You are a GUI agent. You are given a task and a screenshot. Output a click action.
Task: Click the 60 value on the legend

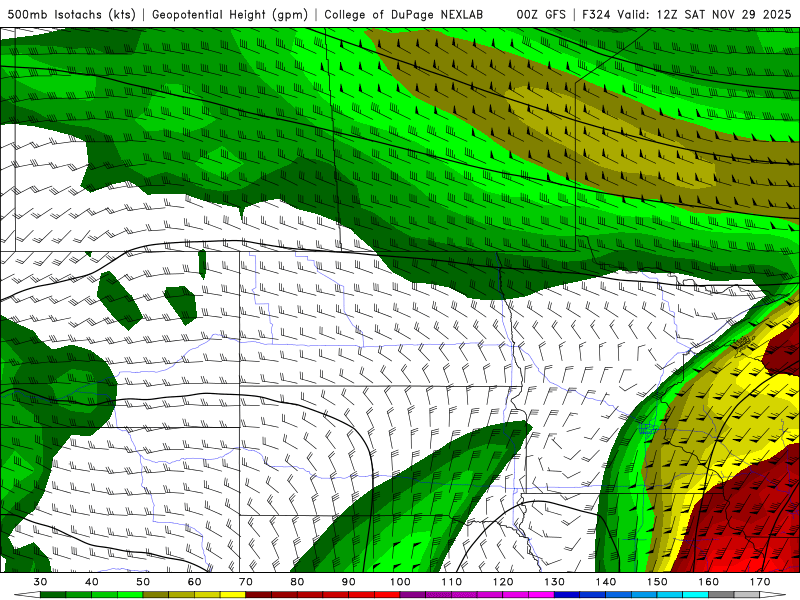tap(194, 582)
